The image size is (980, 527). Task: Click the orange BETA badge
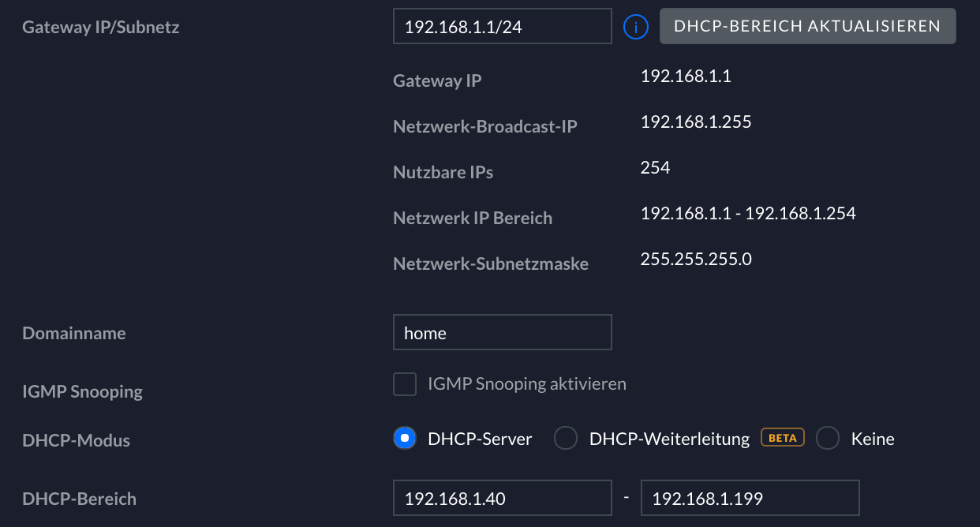click(x=783, y=438)
